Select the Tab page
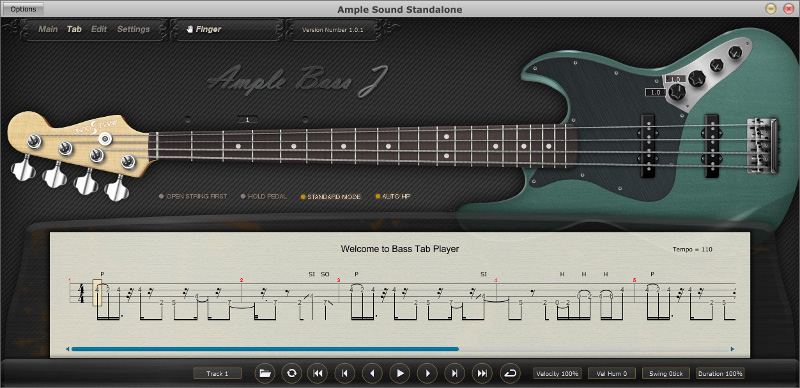Viewport: 800px width, 388px height. point(74,29)
